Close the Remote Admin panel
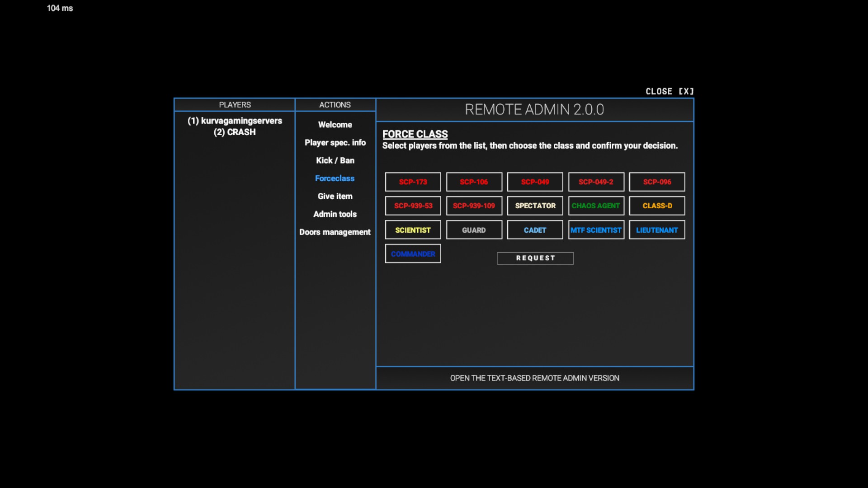The width and height of the screenshot is (868, 488). coord(669,91)
